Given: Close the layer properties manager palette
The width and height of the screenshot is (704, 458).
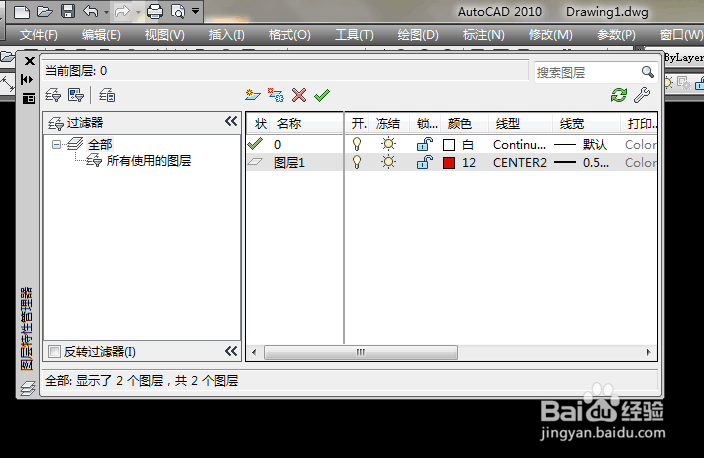Looking at the screenshot, I should (30, 61).
